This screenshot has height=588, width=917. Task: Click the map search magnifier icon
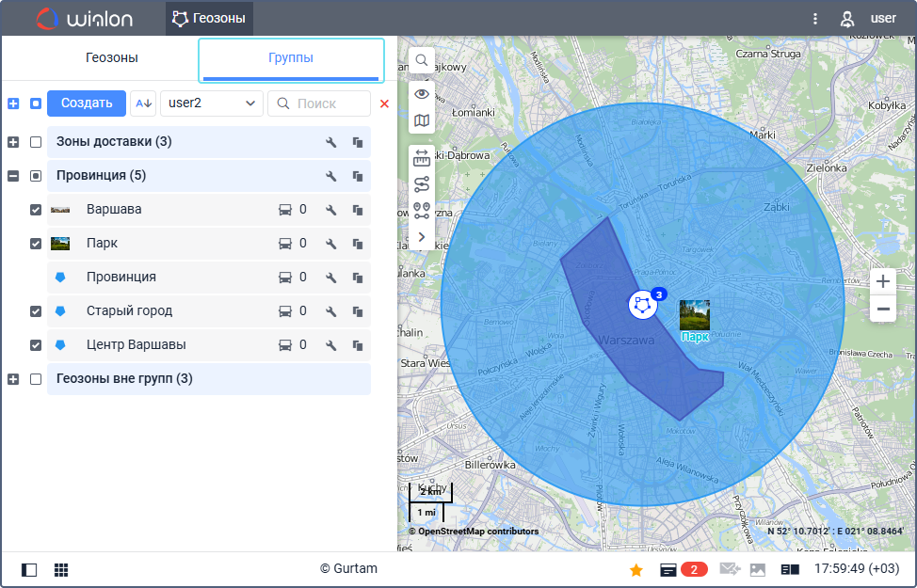point(422,60)
